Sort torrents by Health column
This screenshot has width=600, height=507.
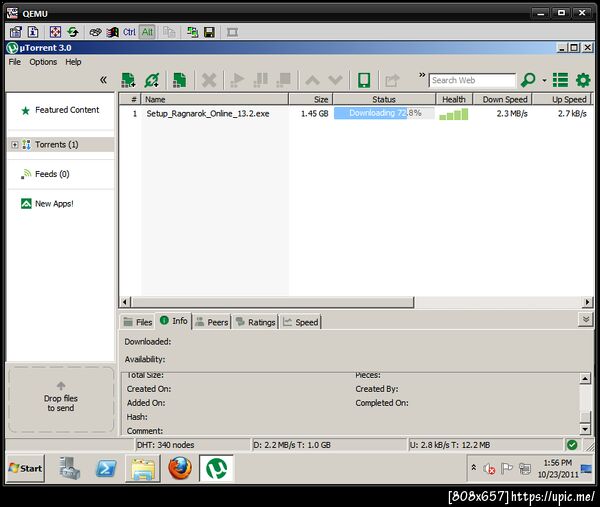(x=454, y=99)
